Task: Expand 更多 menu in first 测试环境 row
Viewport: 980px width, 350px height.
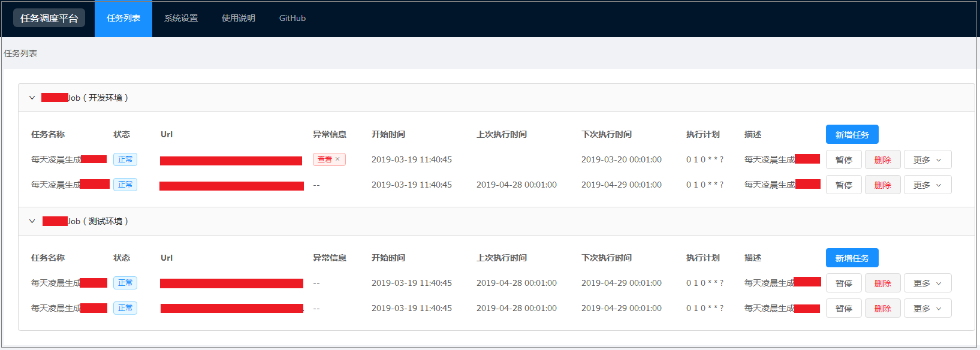Action: click(x=927, y=283)
